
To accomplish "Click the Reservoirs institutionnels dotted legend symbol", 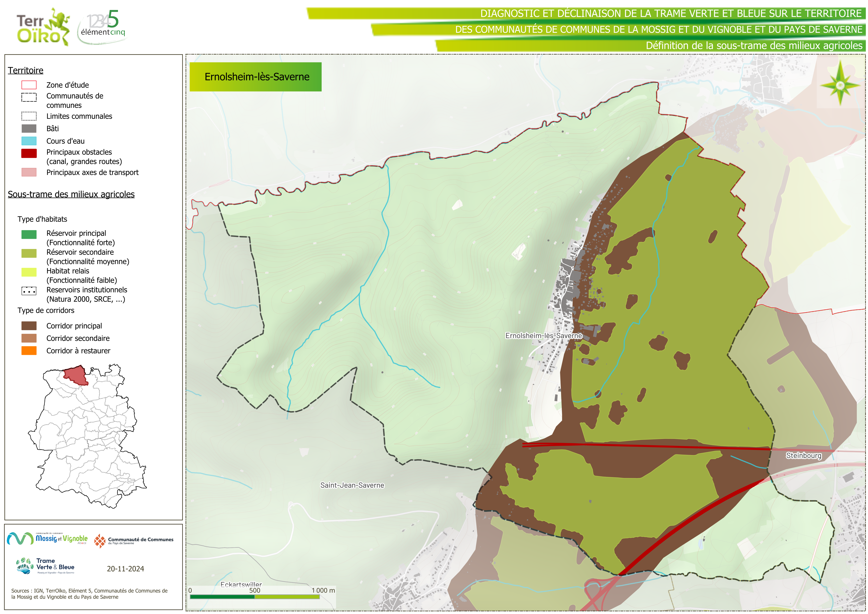I will [x=29, y=291].
